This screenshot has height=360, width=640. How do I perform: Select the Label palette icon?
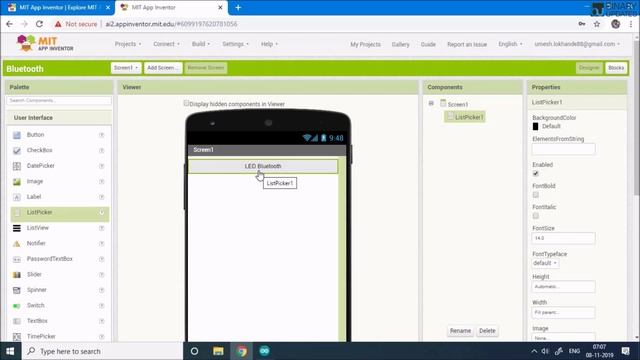point(17,197)
